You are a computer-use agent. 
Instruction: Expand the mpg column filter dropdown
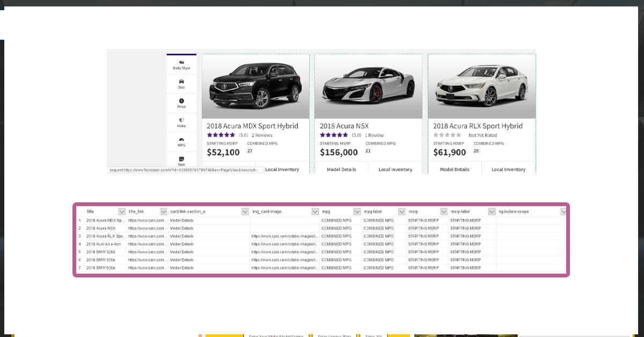click(x=357, y=211)
